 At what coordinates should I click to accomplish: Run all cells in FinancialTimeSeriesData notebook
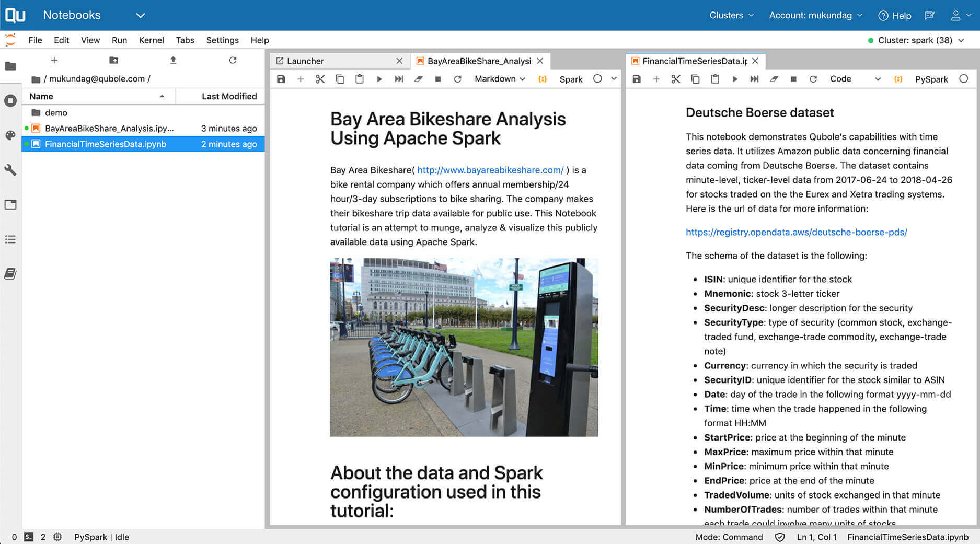click(754, 79)
